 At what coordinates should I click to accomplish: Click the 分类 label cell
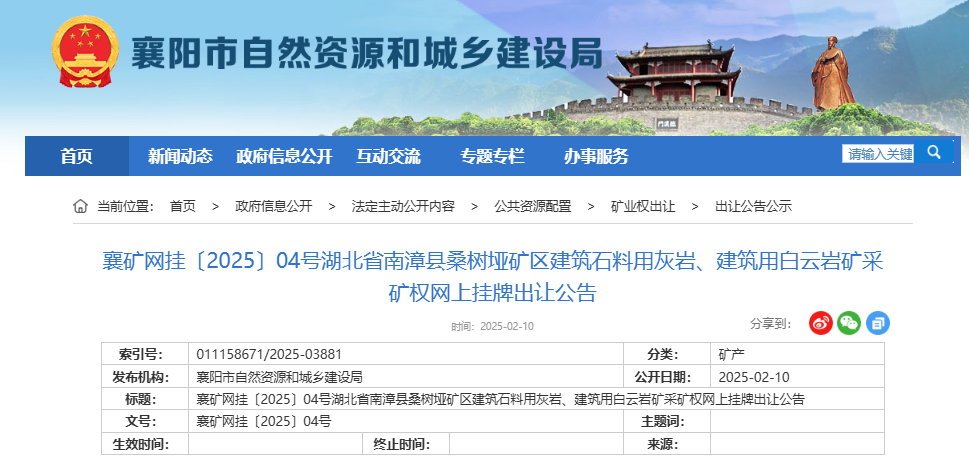(667, 355)
